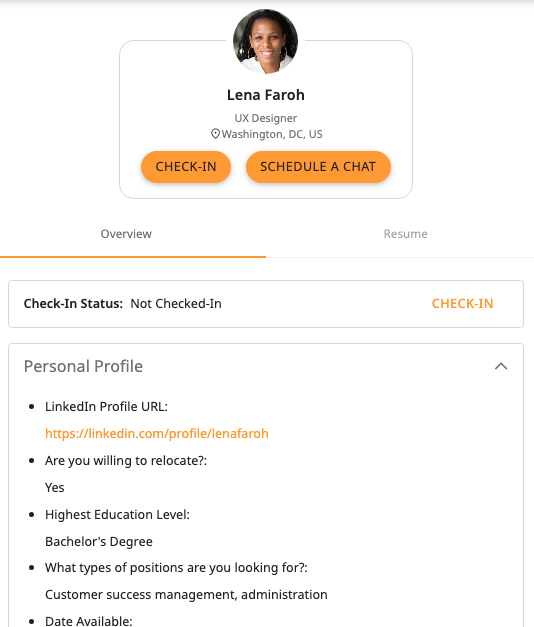Click the Customer success management, administration text
Image resolution: width=534 pixels, height=627 pixels.
click(x=186, y=595)
